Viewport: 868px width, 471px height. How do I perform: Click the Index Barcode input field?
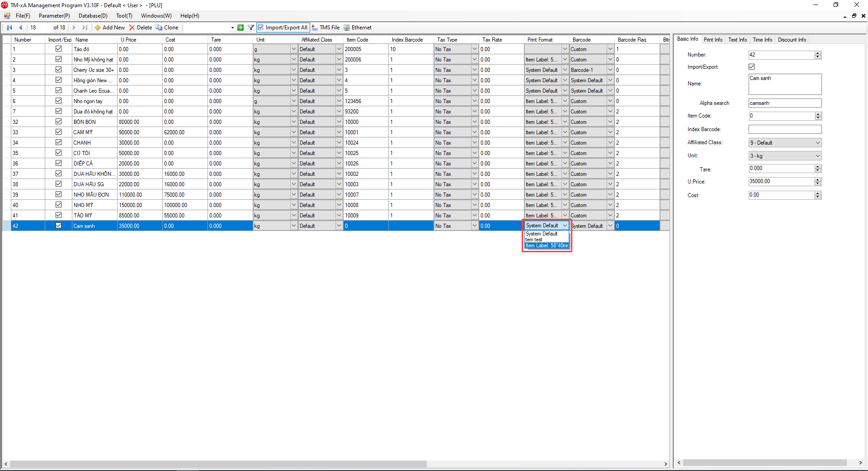(785, 129)
